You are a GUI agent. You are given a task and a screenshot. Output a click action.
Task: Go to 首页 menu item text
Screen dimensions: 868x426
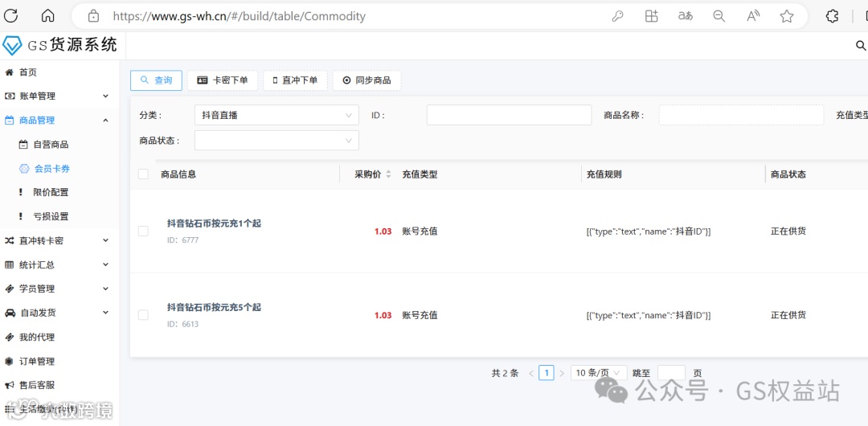(x=27, y=72)
